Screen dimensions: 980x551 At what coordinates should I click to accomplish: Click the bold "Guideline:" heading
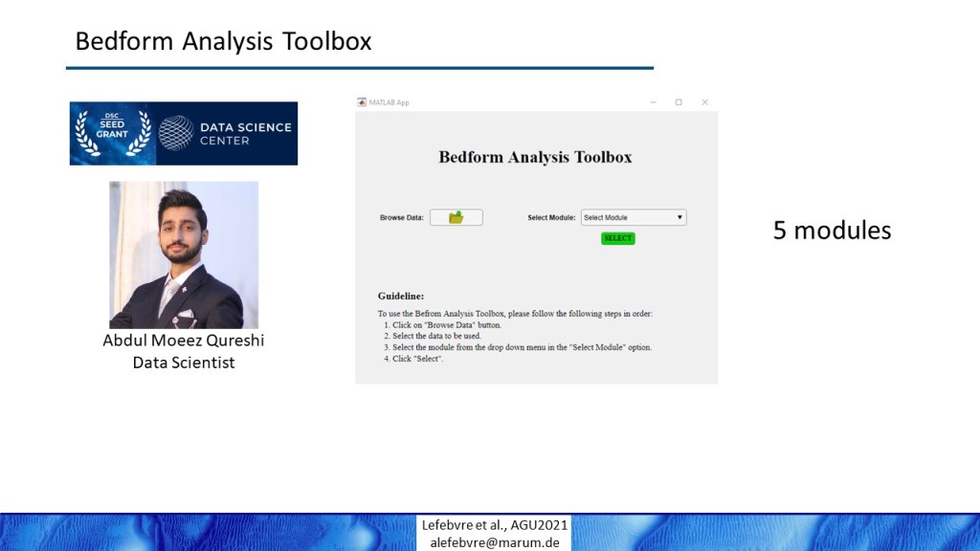click(400, 297)
